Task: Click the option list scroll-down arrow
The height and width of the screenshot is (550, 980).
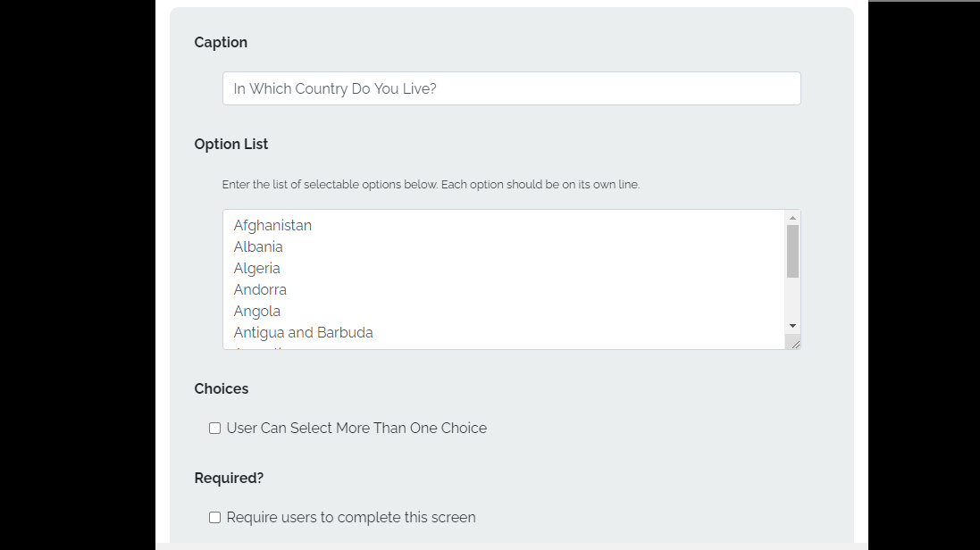Action: coord(792,326)
